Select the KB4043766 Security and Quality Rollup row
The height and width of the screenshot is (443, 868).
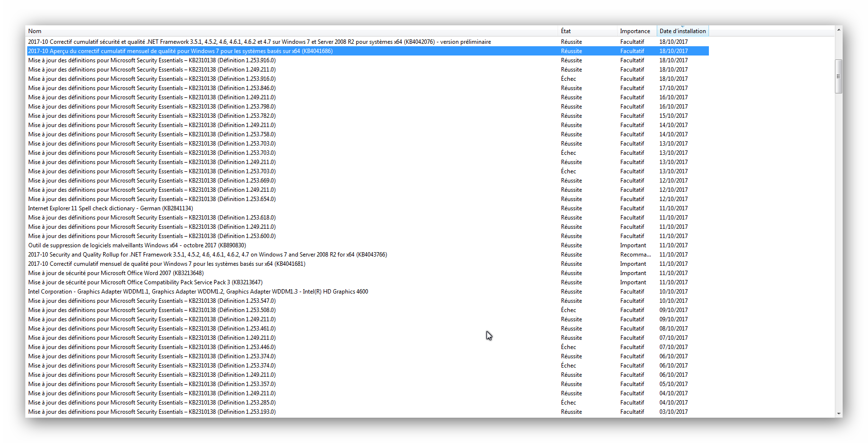pos(207,255)
